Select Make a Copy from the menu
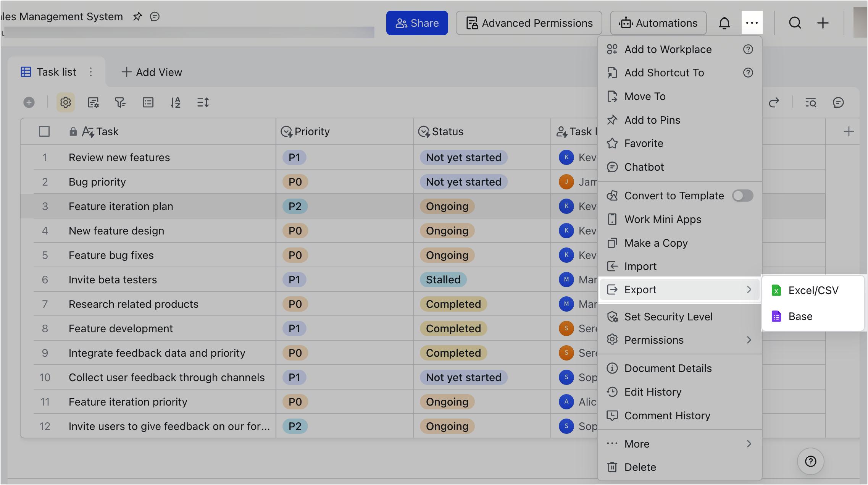This screenshot has width=868, height=485. [x=656, y=243]
